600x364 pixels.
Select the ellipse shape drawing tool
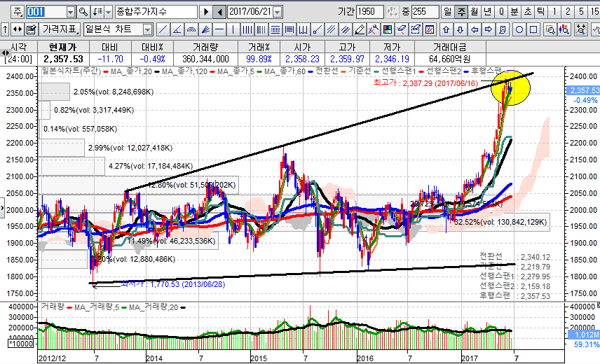519,29
